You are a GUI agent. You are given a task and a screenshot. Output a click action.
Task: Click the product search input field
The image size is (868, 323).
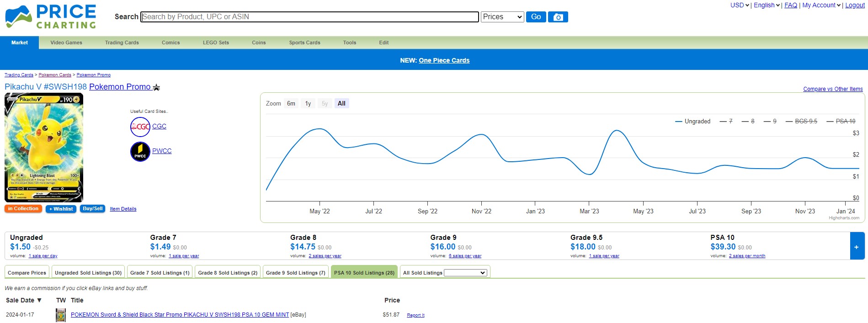(309, 17)
